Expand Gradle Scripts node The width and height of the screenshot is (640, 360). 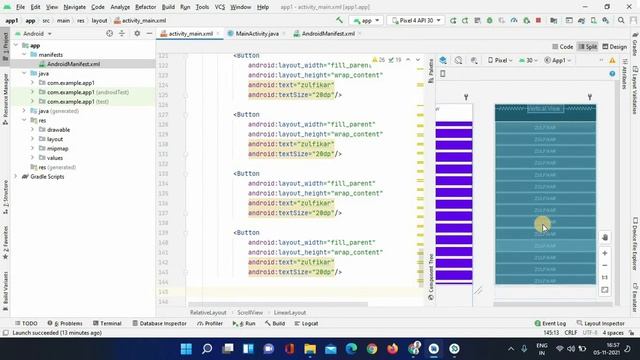coord(16,177)
